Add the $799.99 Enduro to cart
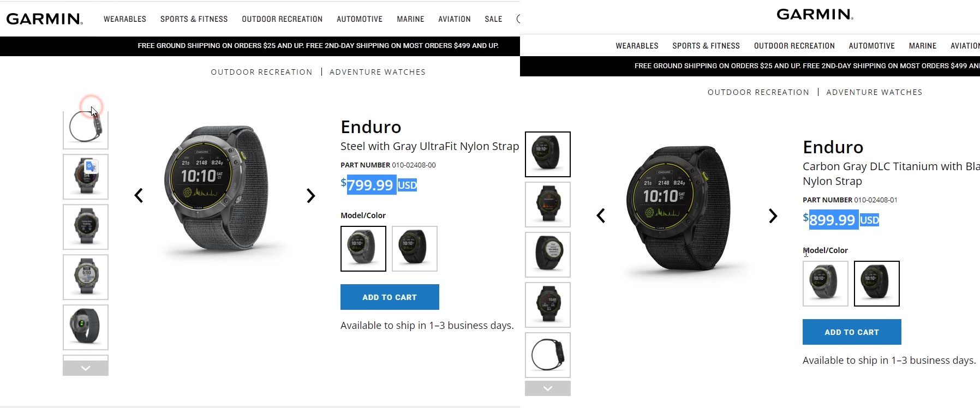The height and width of the screenshot is (408, 980). (x=390, y=297)
